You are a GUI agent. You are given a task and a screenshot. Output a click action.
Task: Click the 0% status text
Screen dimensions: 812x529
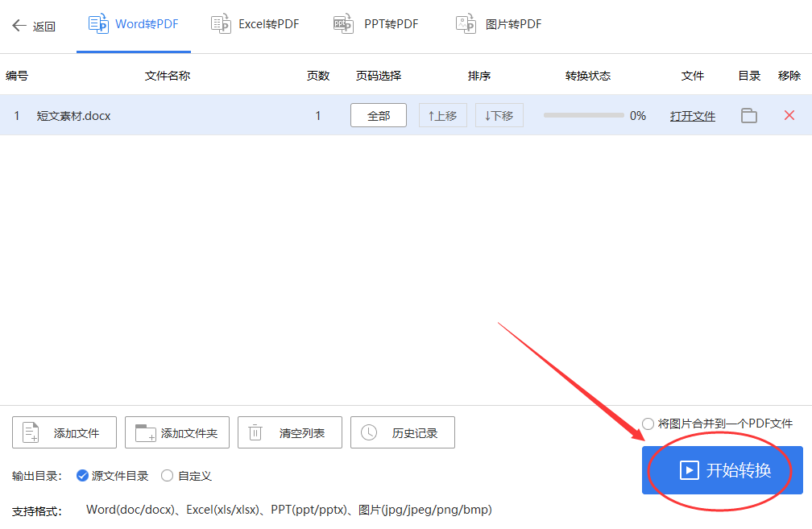[x=638, y=116]
